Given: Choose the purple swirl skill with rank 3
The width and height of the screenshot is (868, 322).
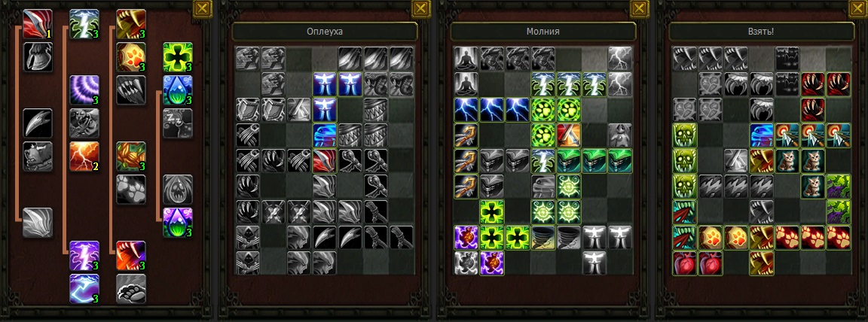Looking at the screenshot, I should tap(84, 90).
